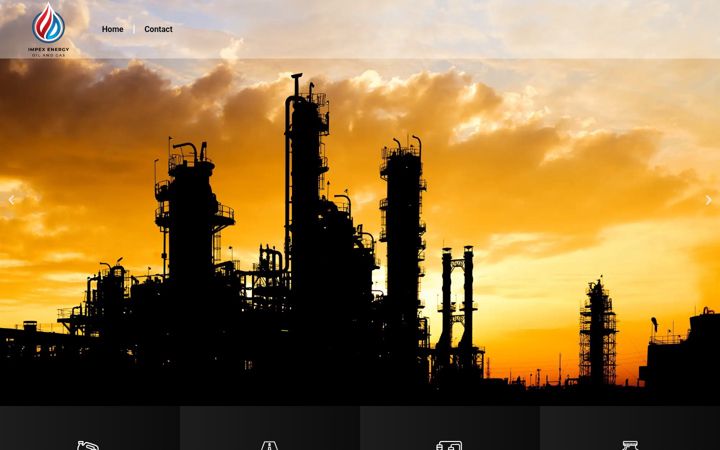The height and width of the screenshot is (450, 720).
Task: Advance to the next slide with right arrow
Action: point(709,200)
